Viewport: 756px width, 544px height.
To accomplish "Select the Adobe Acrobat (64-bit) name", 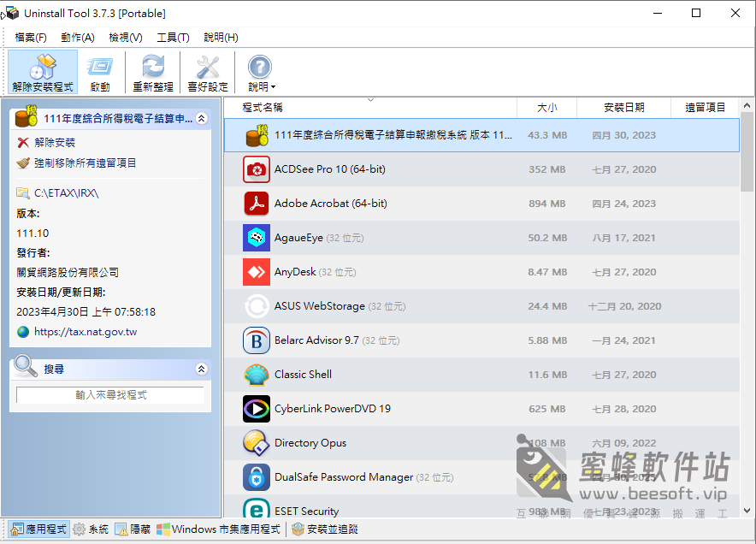I will click(331, 204).
